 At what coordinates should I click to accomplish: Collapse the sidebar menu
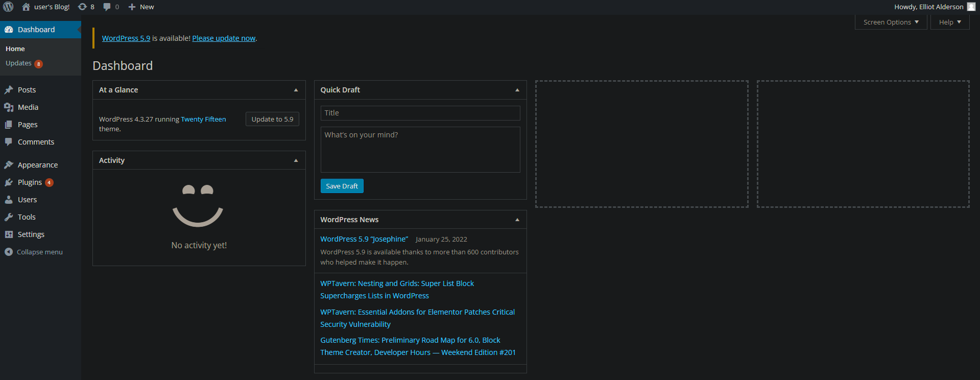tap(34, 252)
